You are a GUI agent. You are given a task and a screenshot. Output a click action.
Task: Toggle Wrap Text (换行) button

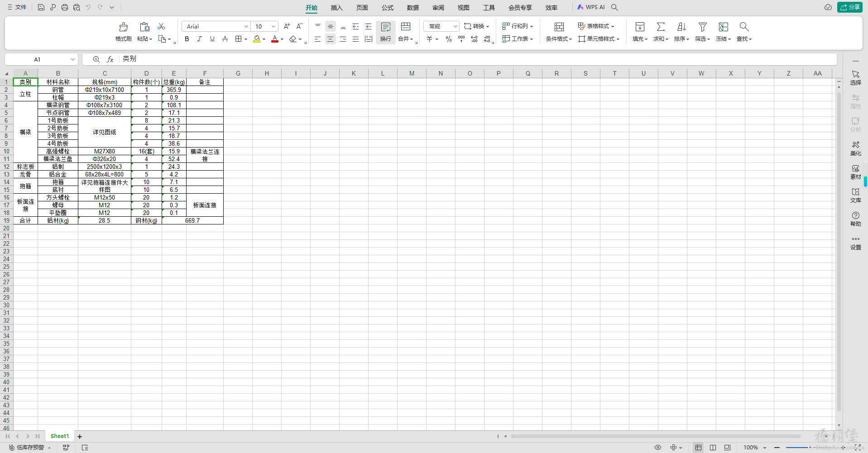[385, 32]
